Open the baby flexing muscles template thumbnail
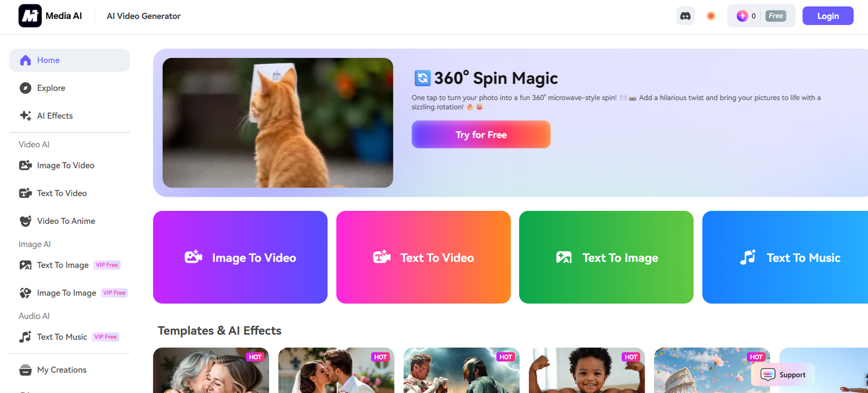Image resolution: width=868 pixels, height=393 pixels. [x=587, y=370]
